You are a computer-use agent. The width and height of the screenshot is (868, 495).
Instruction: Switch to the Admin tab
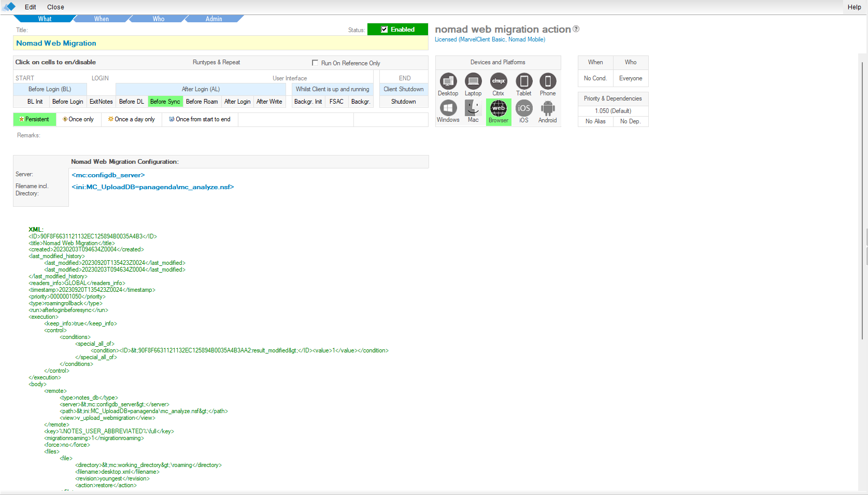(x=214, y=19)
